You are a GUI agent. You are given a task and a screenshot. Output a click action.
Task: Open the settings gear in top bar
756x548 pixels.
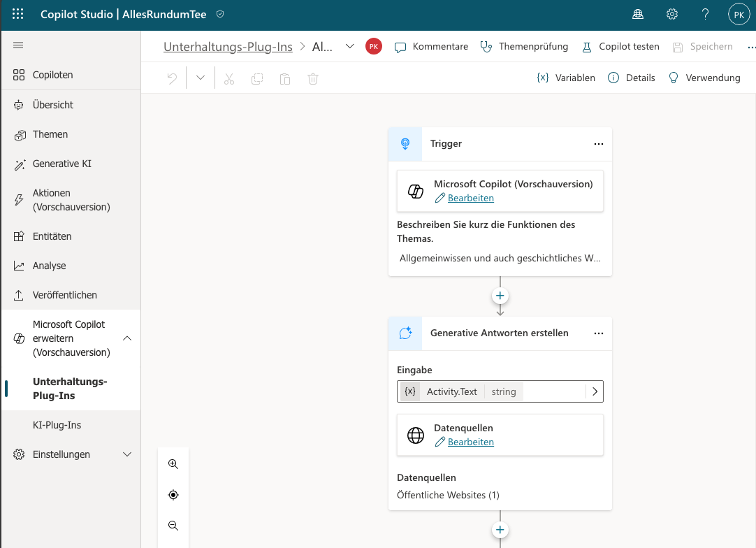click(x=671, y=15)
